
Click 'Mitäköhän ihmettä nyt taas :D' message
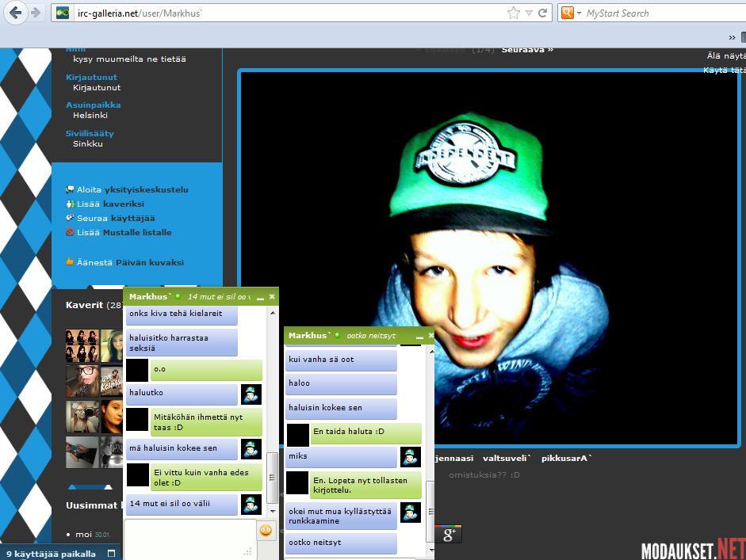click(x=206, y=422)
